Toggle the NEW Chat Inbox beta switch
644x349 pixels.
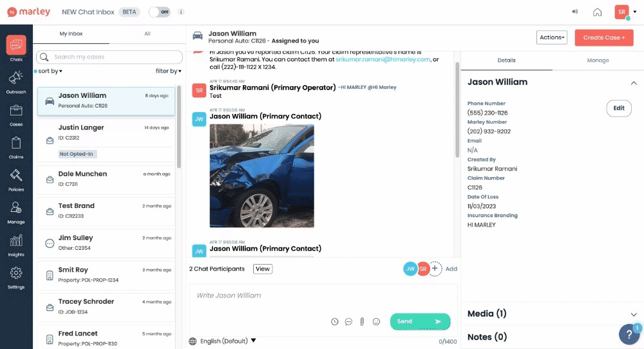pyautogui.click(x=159, y=12)
